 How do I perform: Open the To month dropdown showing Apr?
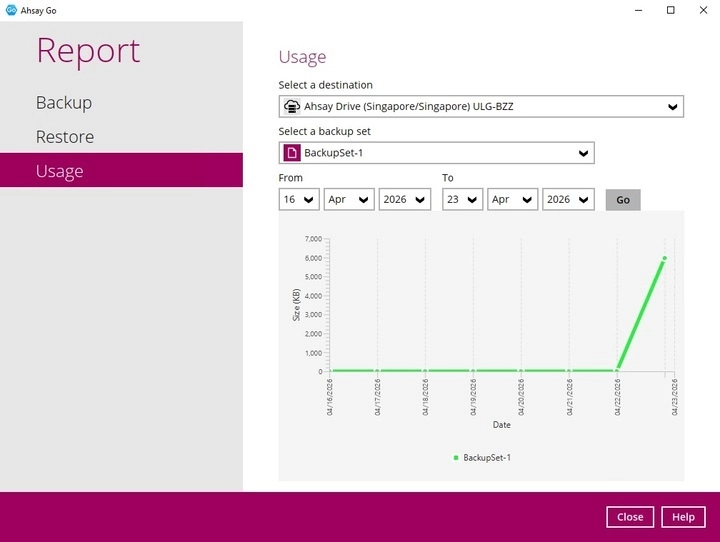coord(512,199)
